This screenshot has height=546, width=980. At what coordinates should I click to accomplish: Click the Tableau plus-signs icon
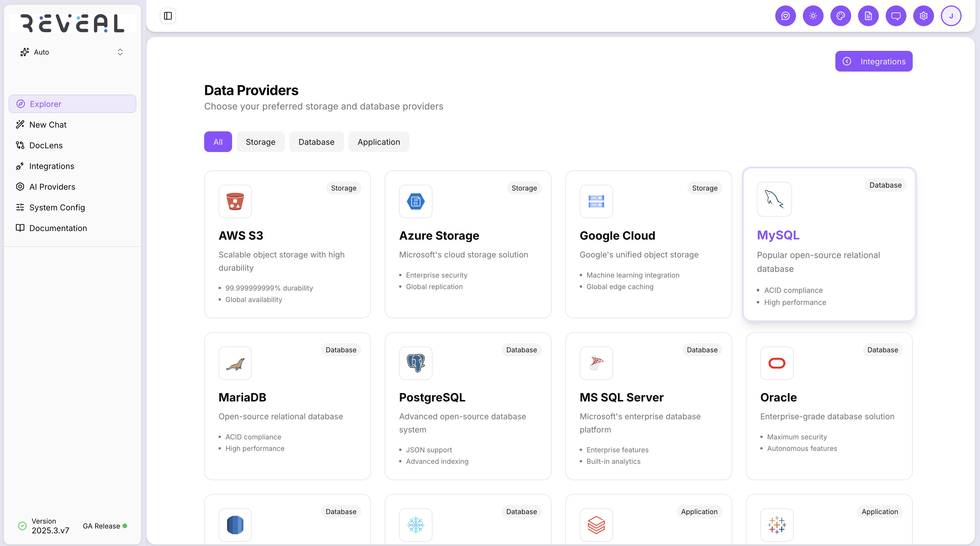click(x=777, y=525)
